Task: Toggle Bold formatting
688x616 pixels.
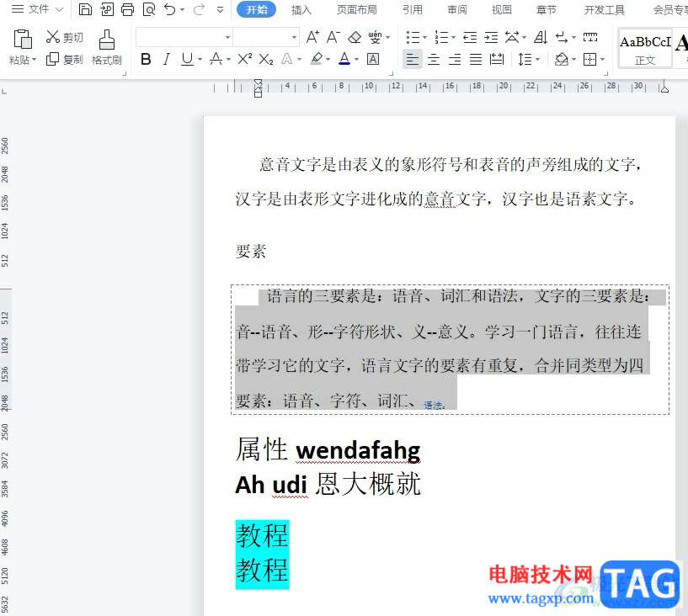Action: click(147, 59)
